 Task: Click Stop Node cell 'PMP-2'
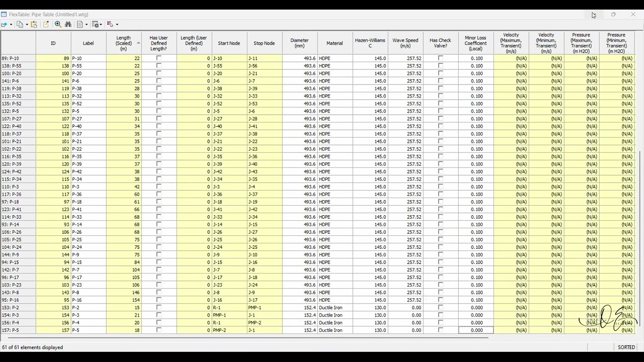point(265,323)
